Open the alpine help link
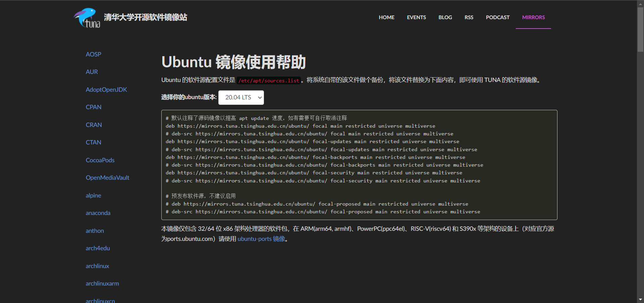This screenshot has width=644, height=303. pyautogui.click(x=93, y=196)
